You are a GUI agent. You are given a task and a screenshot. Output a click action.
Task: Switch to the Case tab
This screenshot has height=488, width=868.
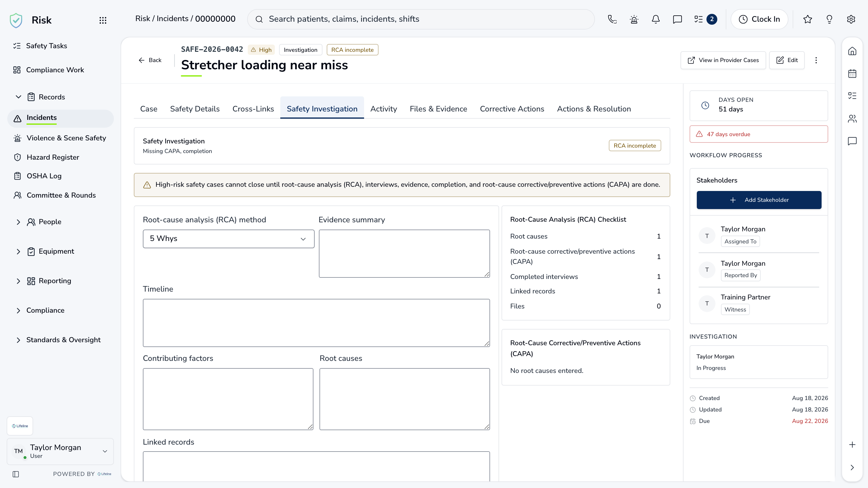pyautogui.click(x=149, y=109)
